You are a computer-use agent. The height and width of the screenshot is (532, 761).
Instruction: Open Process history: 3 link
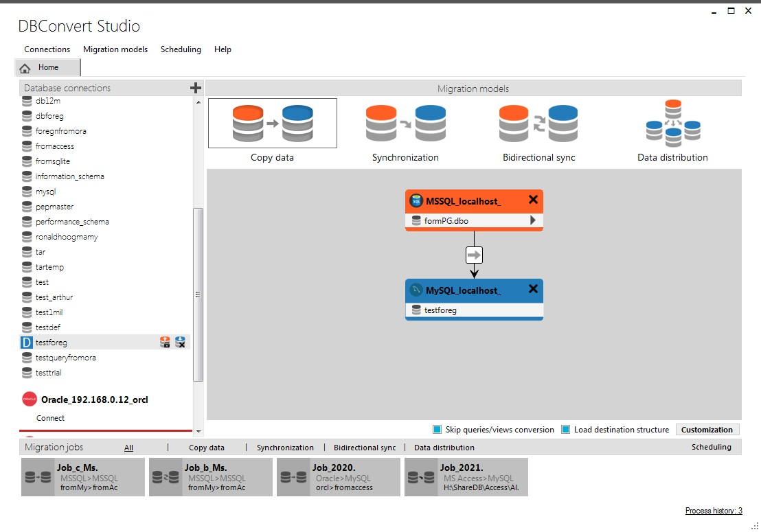point(714,510)
